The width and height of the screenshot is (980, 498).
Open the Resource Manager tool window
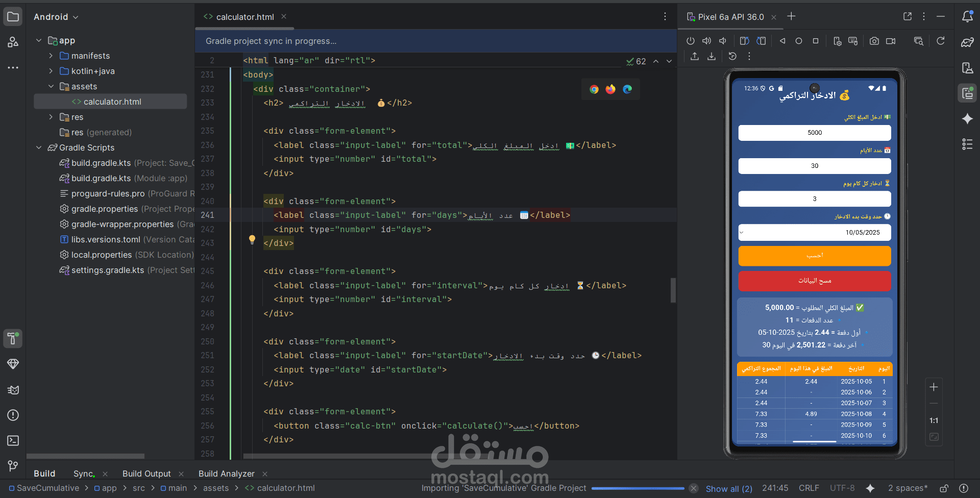(13, 42)
